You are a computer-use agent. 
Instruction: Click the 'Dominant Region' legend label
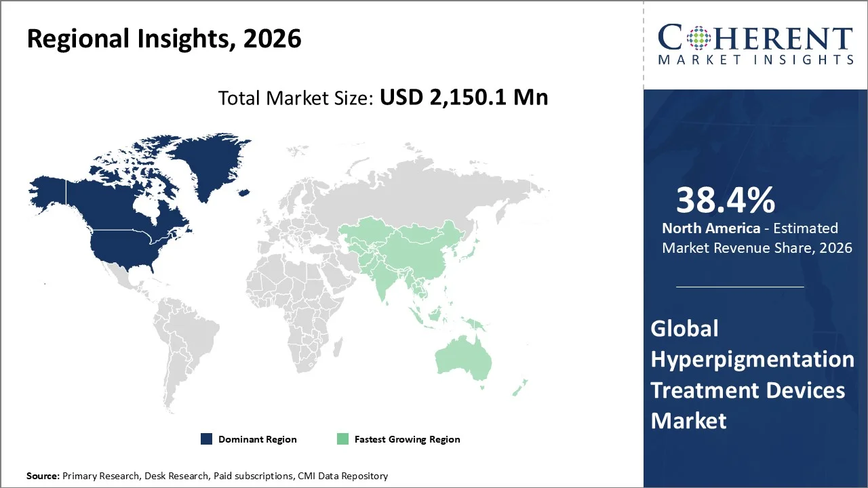[258, 439]
